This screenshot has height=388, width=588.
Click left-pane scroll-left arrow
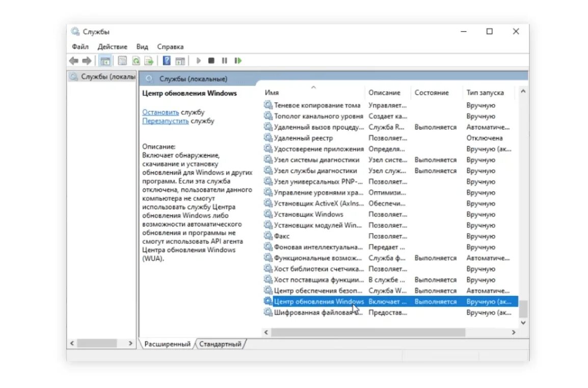pyautogui.click(x=72, y=343)
